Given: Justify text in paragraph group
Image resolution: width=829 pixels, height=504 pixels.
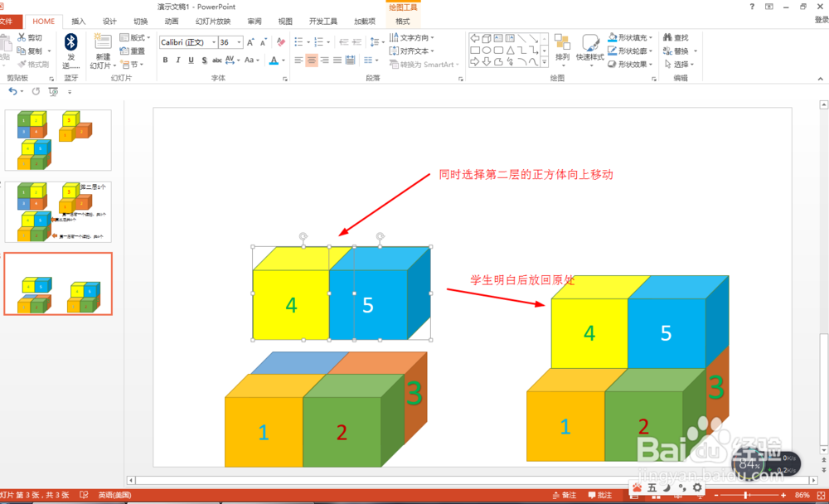Looking at the screenshot, I should 337,61.
